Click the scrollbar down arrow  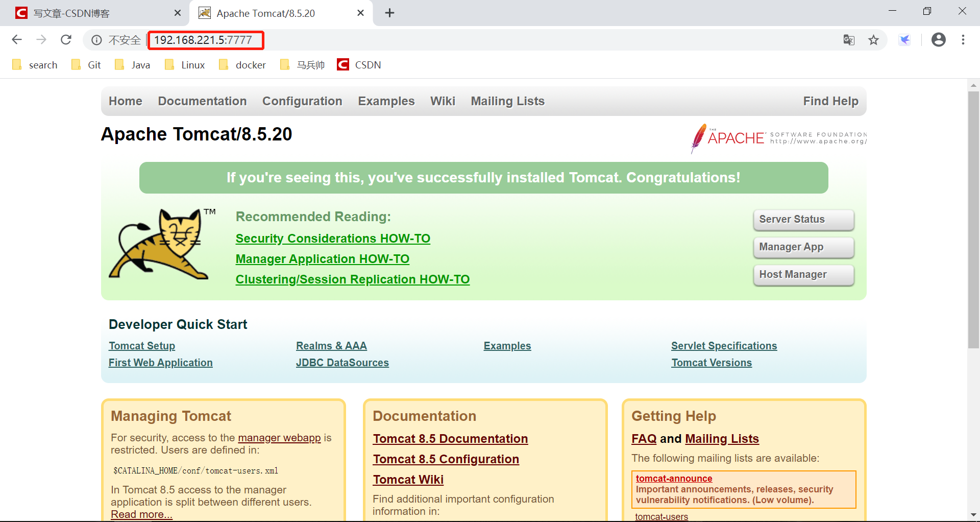click(973, 515)
